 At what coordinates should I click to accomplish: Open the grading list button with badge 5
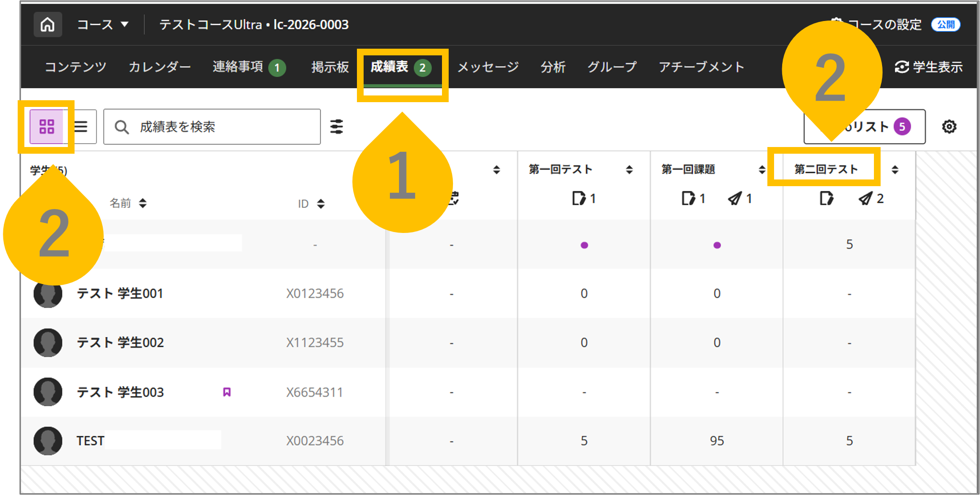click(x=864, y=126)
